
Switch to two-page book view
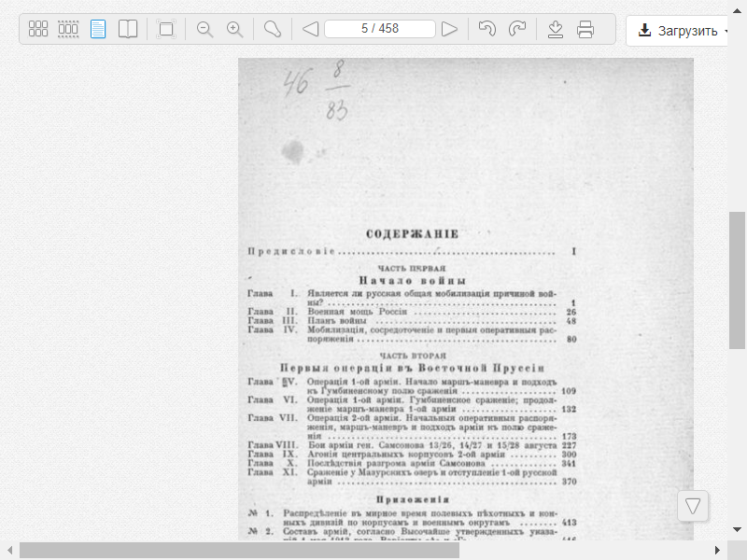[x=128, y=29]
